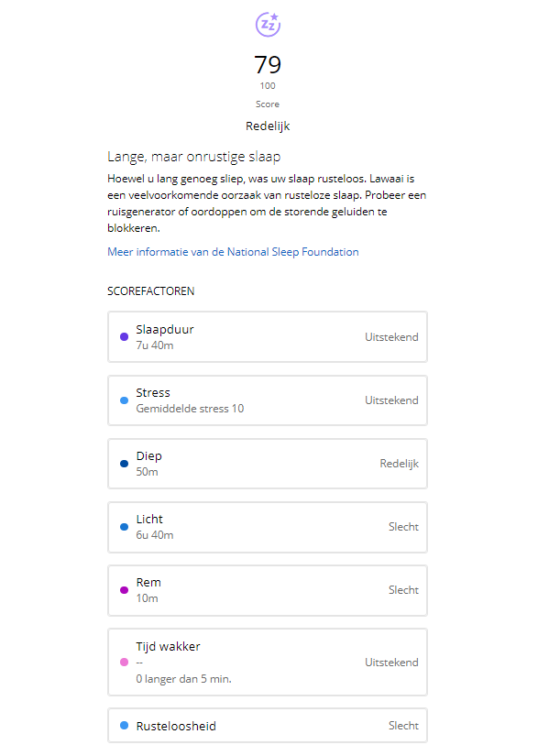The image size is (560, 756).
Task: Click the SCOREFACTOREN section header
Action: tap(151, 291)
